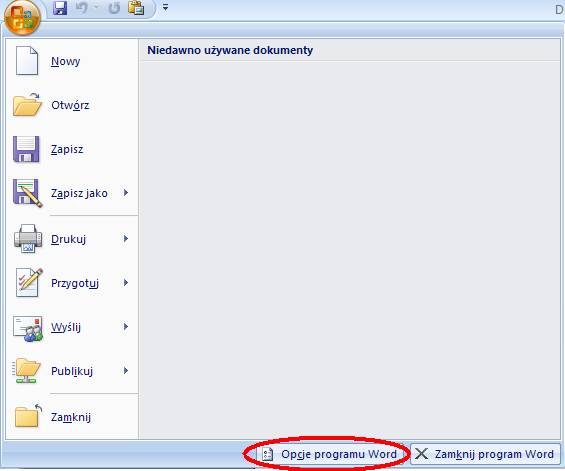This screenshot has height=471, width=565.
Task: Expand the Drukuj submenu arrow
Action: 126,239
